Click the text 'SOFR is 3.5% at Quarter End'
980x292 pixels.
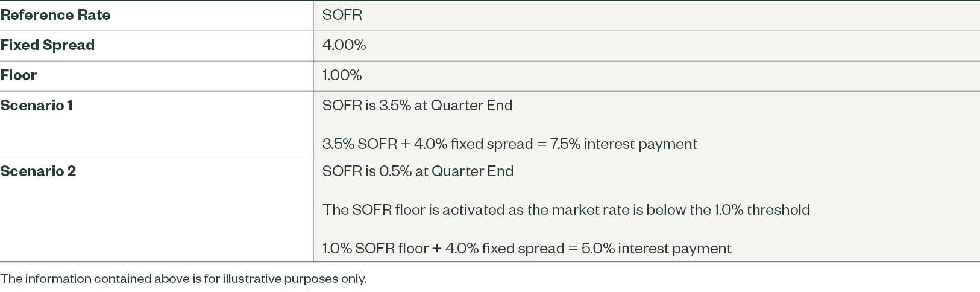tap(417, 106)
